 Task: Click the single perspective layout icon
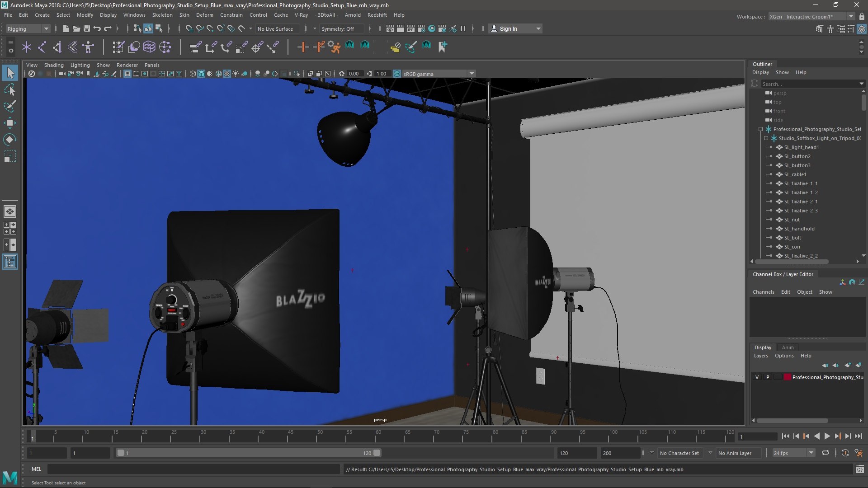pos(10,211)
